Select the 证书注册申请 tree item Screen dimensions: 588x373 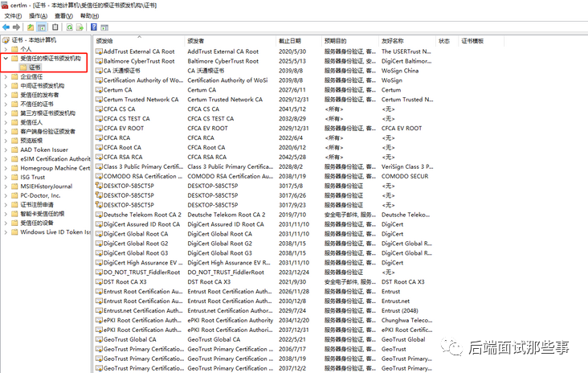(x=37, y=204)
